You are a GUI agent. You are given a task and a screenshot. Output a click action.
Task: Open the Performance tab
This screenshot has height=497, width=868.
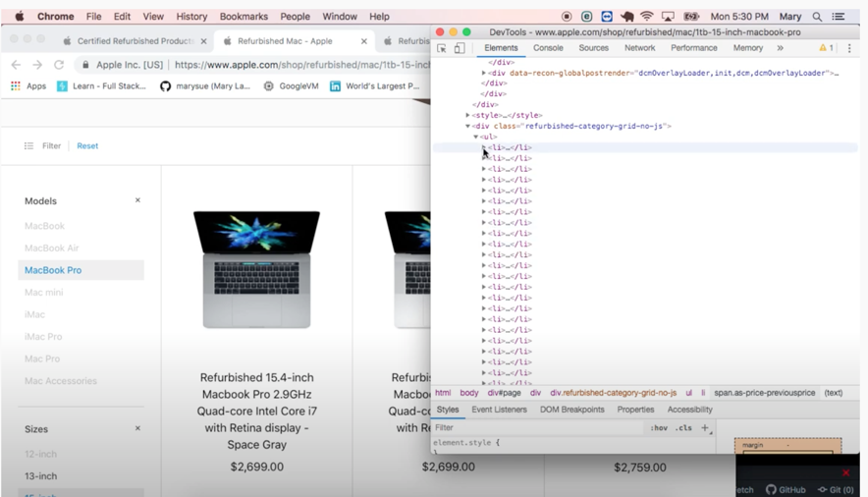[x=693, y=48]
